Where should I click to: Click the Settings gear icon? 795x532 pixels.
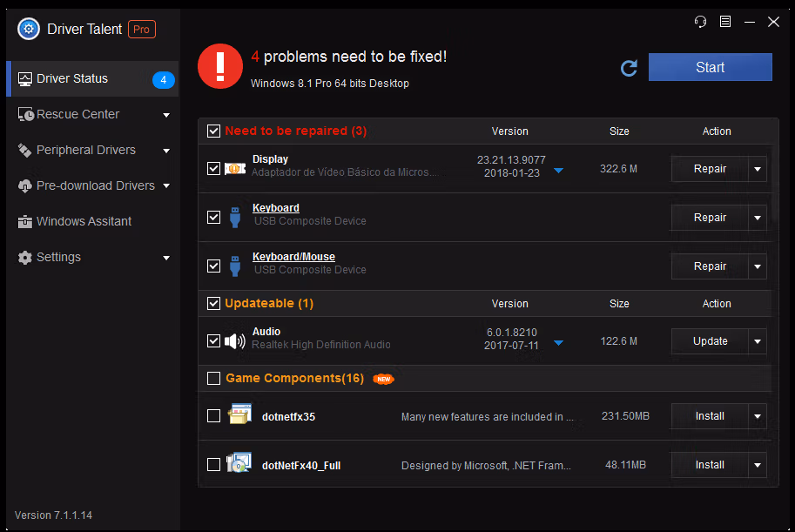[x=25, y=258]
